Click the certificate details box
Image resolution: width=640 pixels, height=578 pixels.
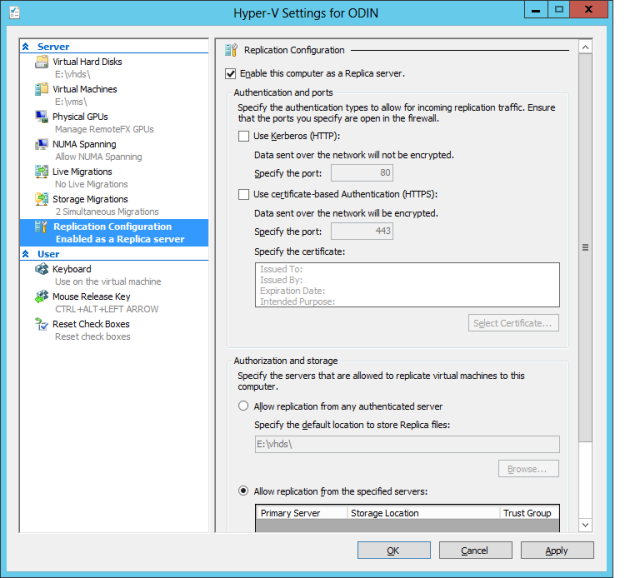coord(407,285)
